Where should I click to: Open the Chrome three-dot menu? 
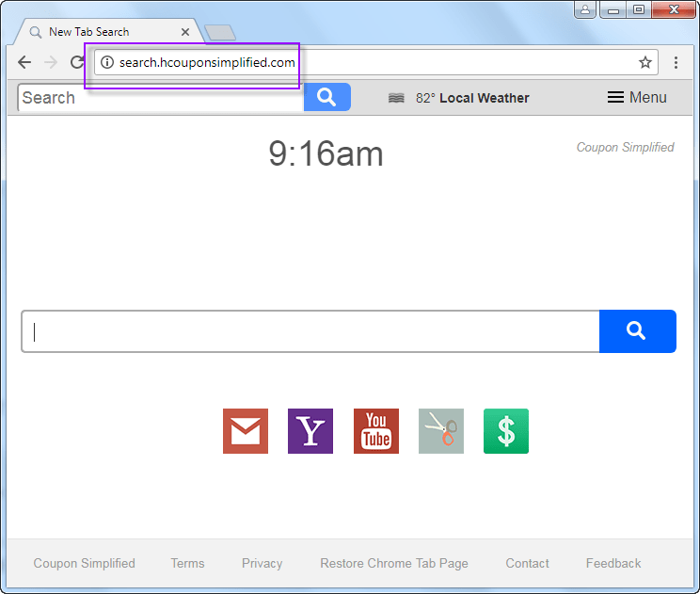tap(676, 62)
